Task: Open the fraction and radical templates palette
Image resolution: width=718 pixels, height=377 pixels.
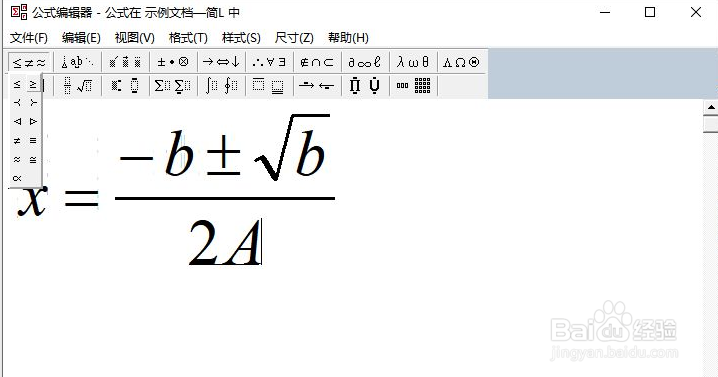Action: [x=77, y=86]
